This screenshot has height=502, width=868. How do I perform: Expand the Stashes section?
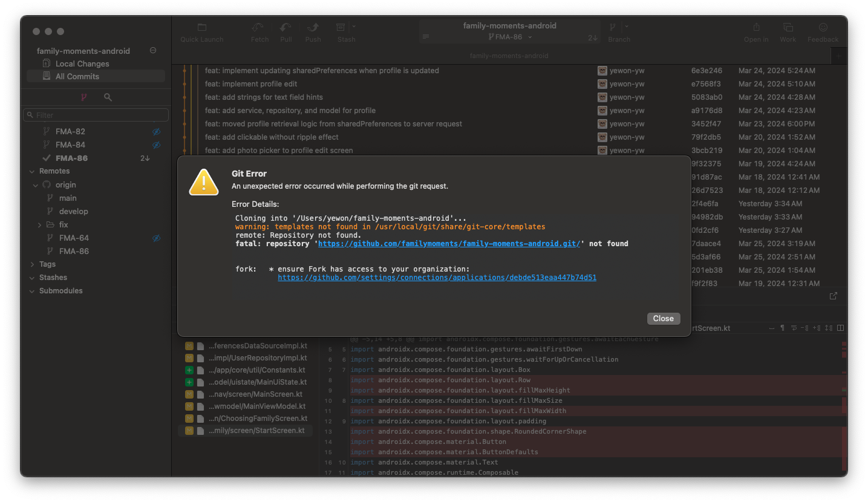pos(32,278)
